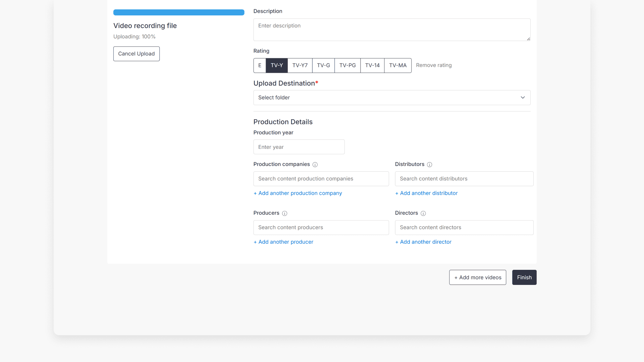Click Add another producer
This screenshot has height=362, width=644.
click(283, 242)
